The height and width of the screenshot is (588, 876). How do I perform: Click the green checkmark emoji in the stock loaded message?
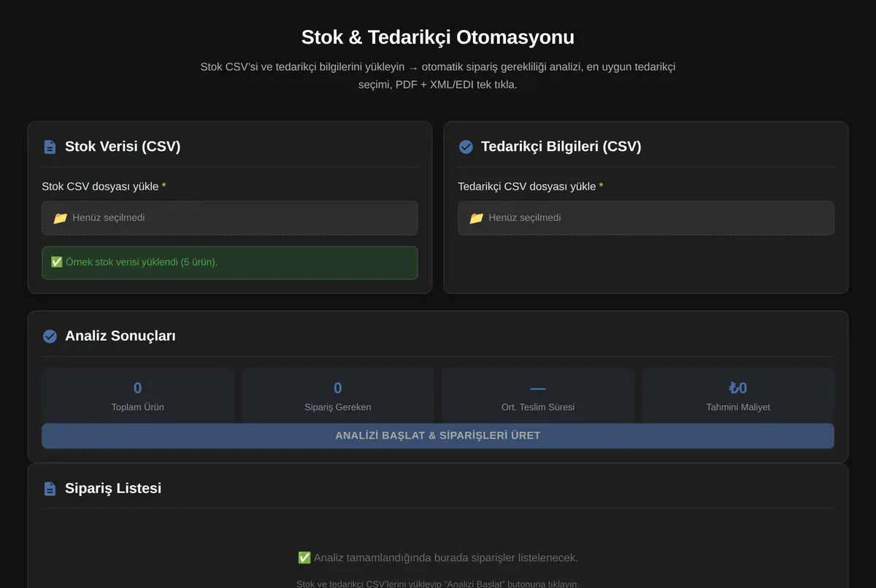click(x=57, y=262)
